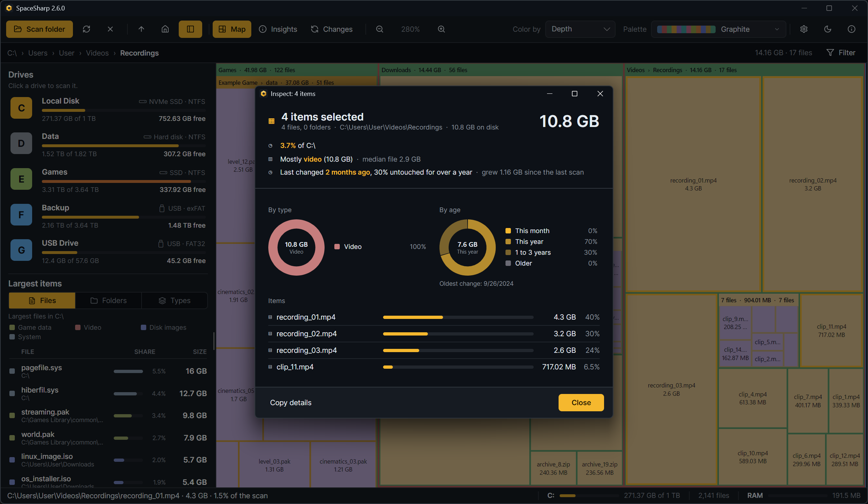Click clip_4.mp4 tile in the treemap

click(752, 398)
